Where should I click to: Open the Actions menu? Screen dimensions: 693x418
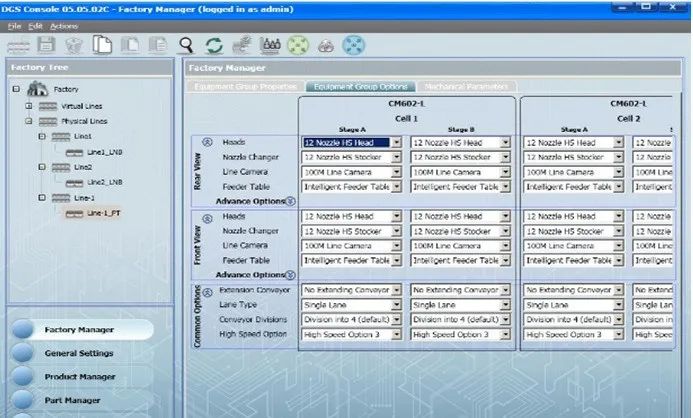tap(63, 25)
